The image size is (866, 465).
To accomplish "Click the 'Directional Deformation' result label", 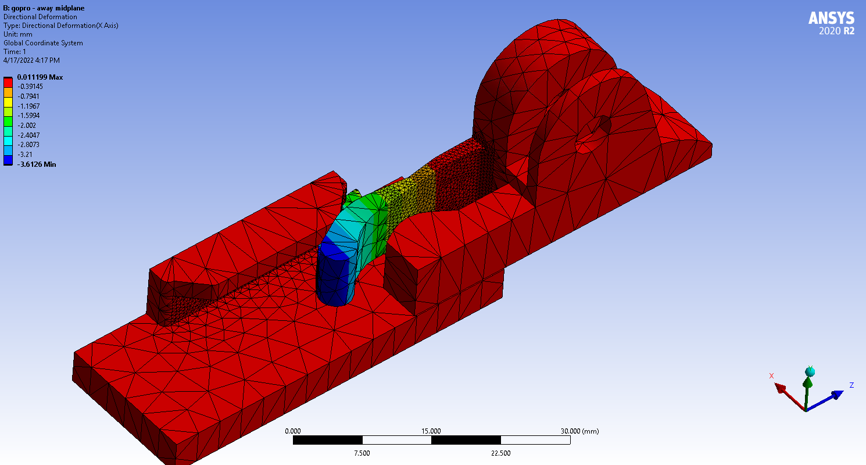I will tap(40, 17).
